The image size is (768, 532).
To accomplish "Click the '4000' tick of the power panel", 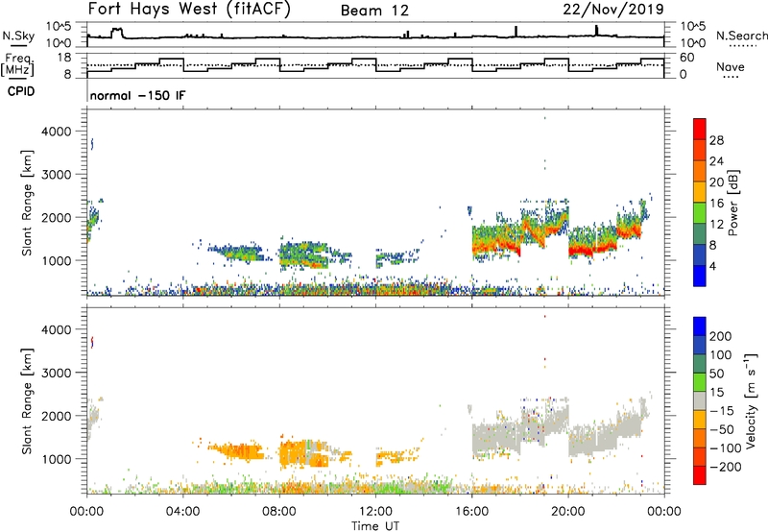I will 57,132.
